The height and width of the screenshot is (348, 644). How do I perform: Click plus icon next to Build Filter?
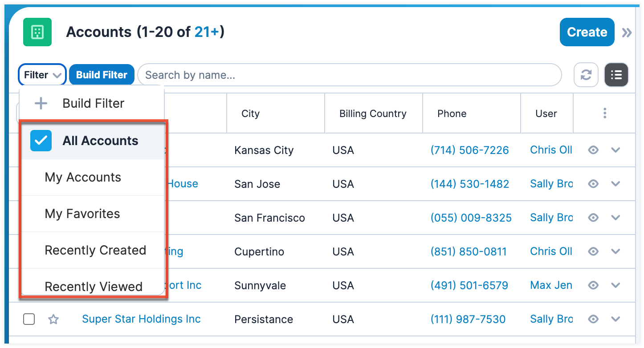(41, 104)
